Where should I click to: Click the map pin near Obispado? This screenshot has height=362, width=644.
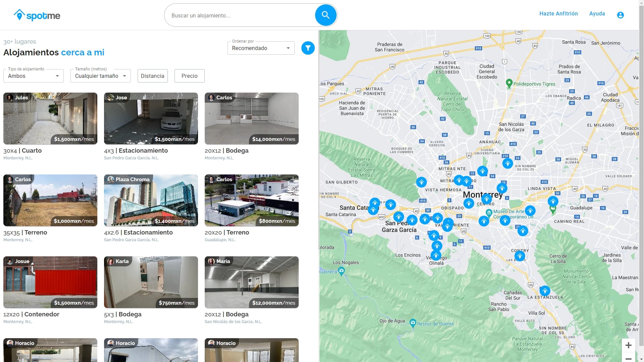(x=468, y=203)
